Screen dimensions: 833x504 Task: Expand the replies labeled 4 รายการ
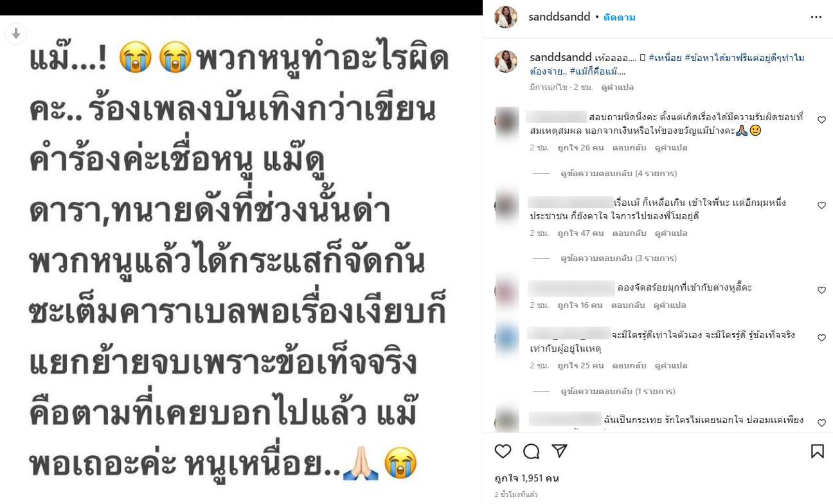coord(618,174)
